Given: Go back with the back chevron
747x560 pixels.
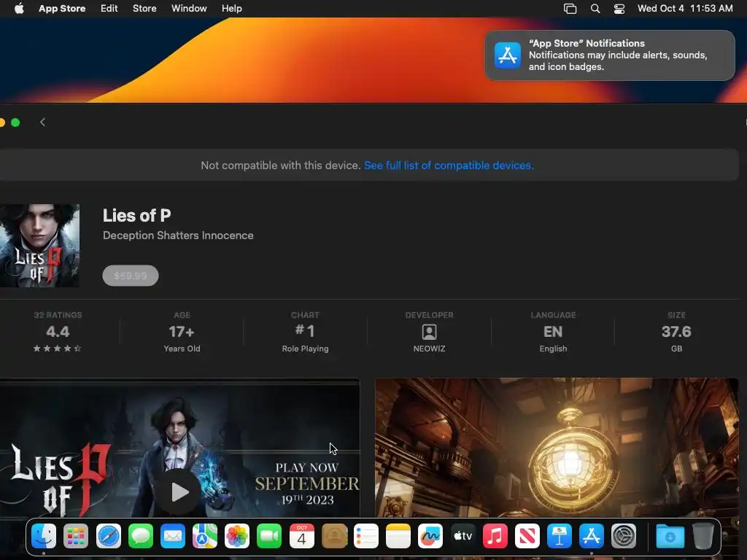Looking at the screenshot, I should click(42, 122).
